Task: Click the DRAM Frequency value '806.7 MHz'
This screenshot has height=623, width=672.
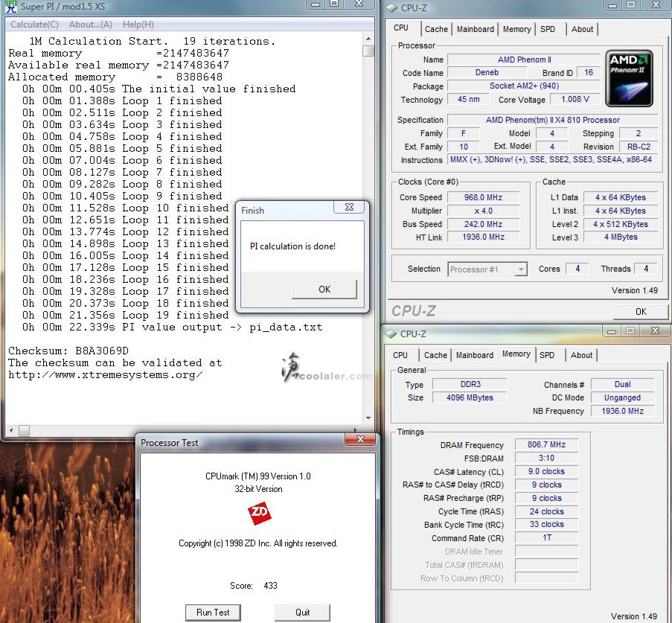Action: (x=546, y=444)
